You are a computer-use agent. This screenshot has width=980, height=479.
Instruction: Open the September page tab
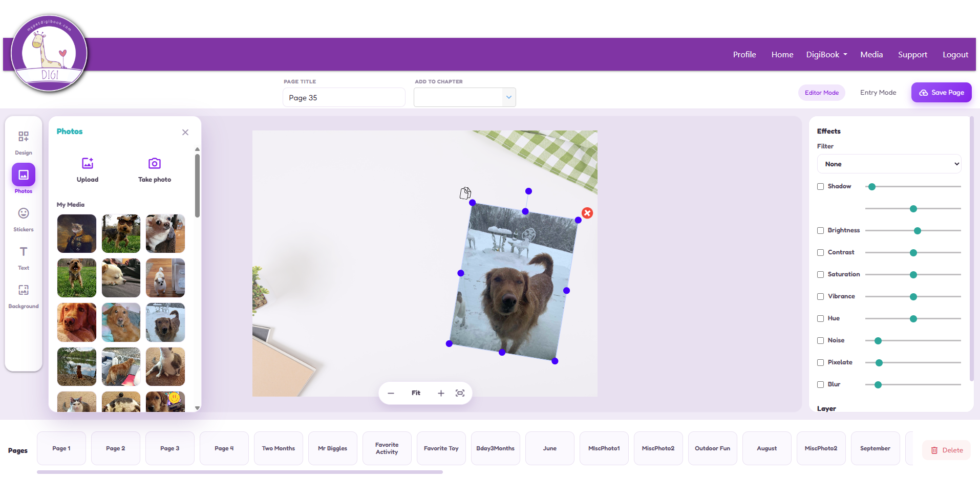click(x=876, y=448)
